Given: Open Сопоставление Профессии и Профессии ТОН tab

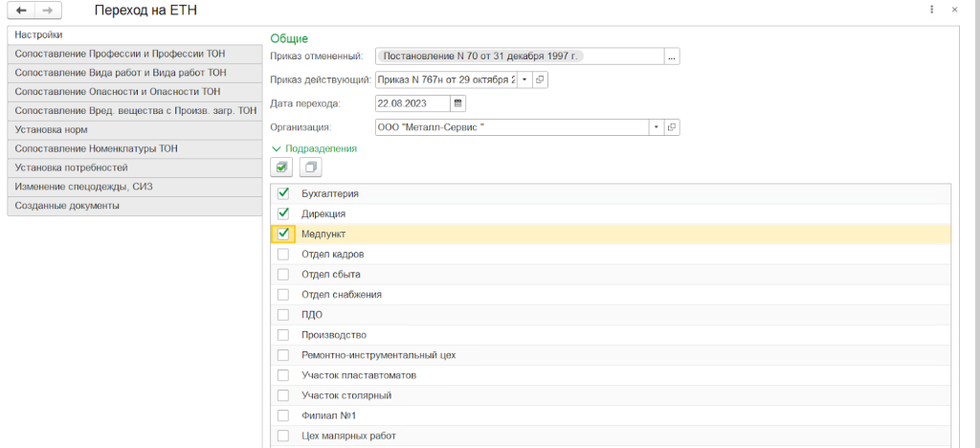Looking at the screenshot, I should coord(134,54).
